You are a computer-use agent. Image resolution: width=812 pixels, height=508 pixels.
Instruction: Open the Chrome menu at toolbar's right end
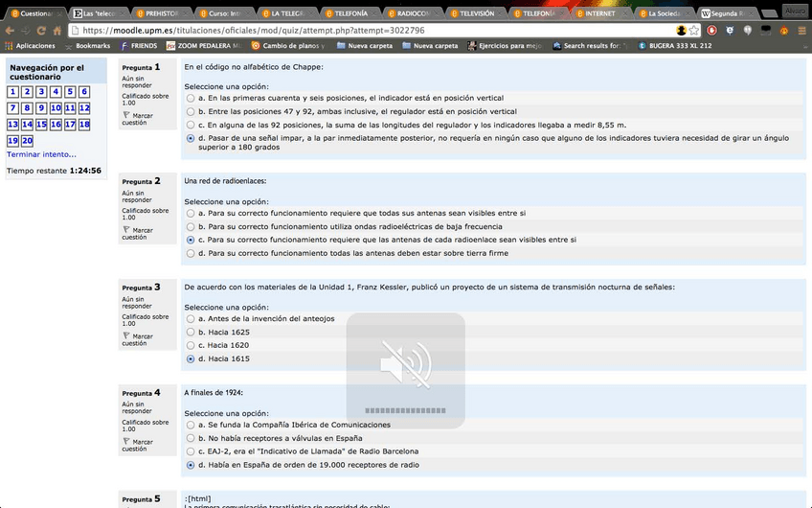coord(800,31)
